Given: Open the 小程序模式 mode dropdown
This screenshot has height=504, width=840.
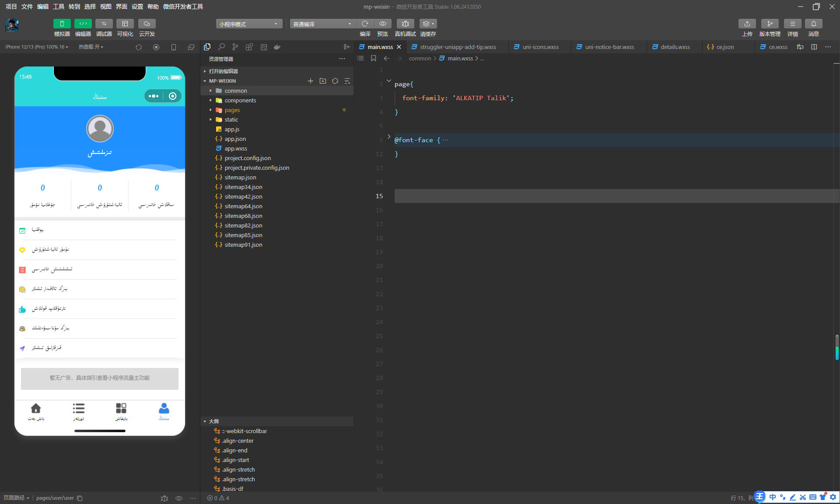Looking at the screenshot, I should pos(249,24).
